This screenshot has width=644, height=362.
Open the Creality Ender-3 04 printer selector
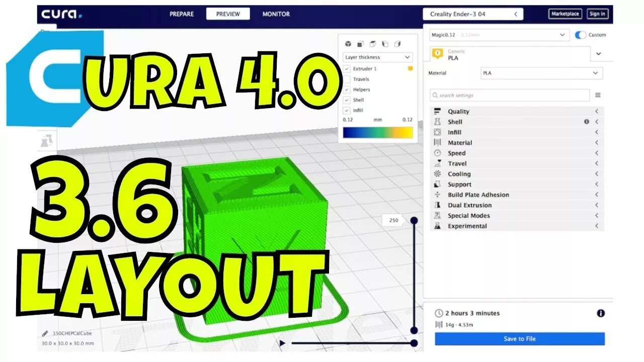[x=473, y=14]
